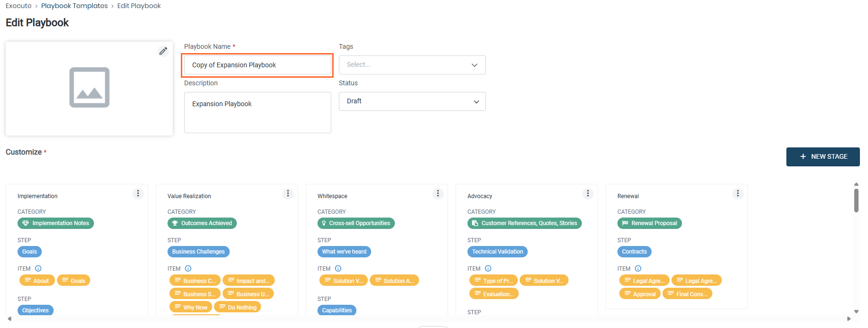The height and width of the screenshot is (328, 868).
Task: Open Value Realization stage options menu
Action: point(288,193)
